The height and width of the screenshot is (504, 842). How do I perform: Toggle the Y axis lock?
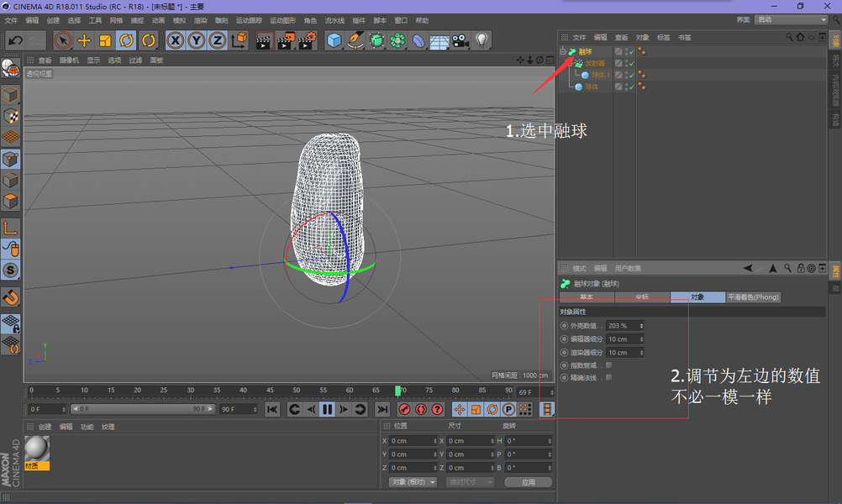pos(196,40)
